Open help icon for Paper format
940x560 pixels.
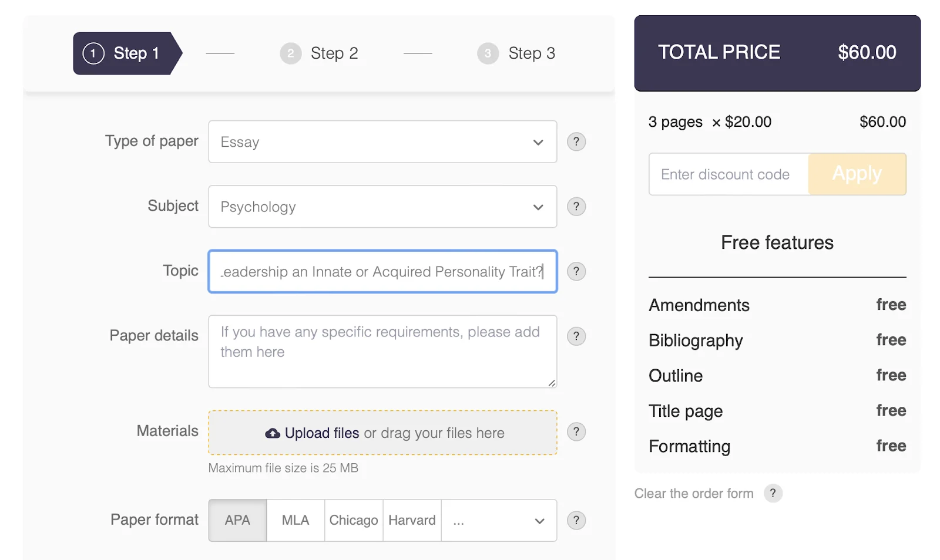point(576,520)
